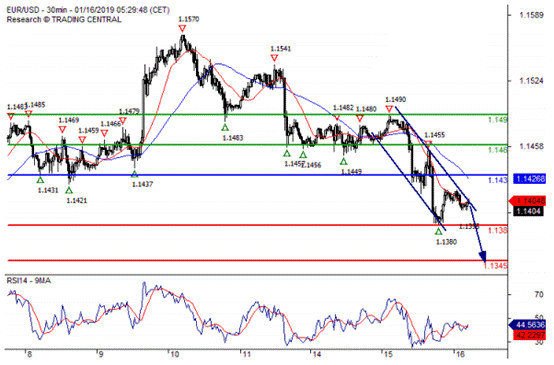
Task: Click the red triangle marker below 1.1455
Action: [x=428, y=144]
